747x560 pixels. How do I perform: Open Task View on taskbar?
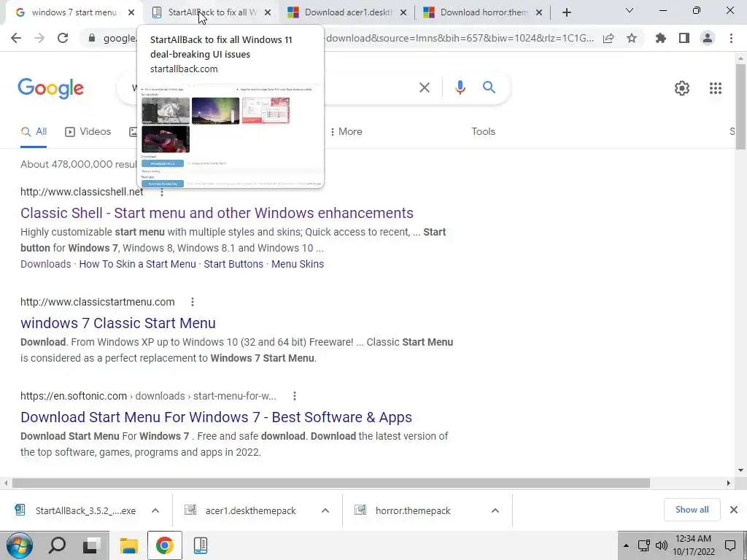tap(91, 545)
